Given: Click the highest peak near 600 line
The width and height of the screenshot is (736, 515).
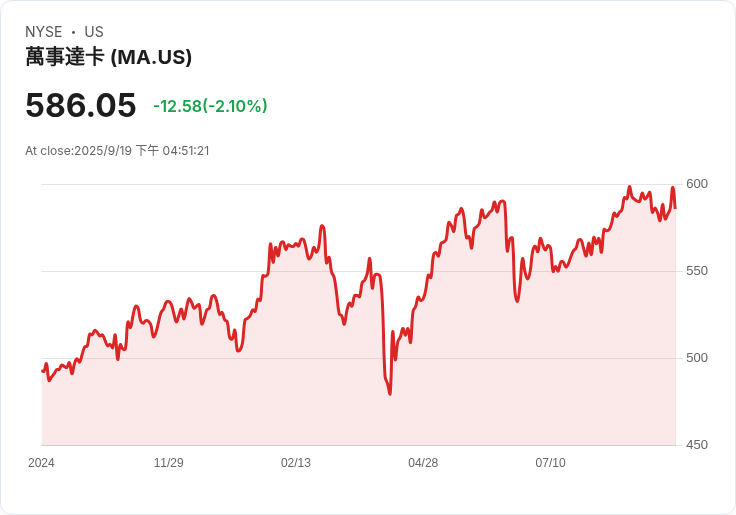Looking at the screenshot, I should point(629,187).
